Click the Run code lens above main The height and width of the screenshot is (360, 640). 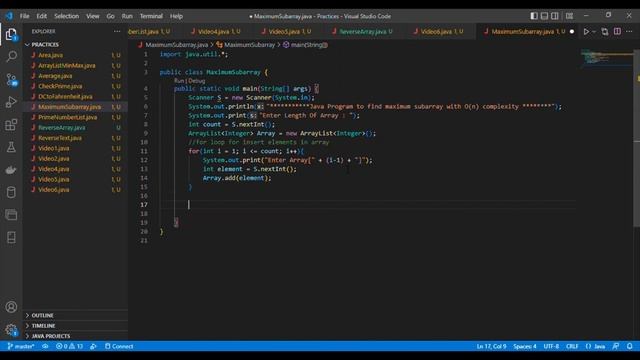point(178,81)
